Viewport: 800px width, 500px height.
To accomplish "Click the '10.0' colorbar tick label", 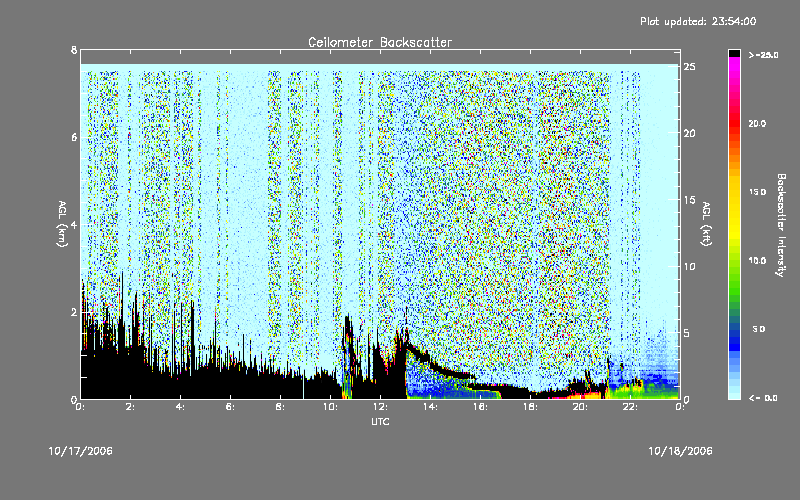I will click(757, 261).
